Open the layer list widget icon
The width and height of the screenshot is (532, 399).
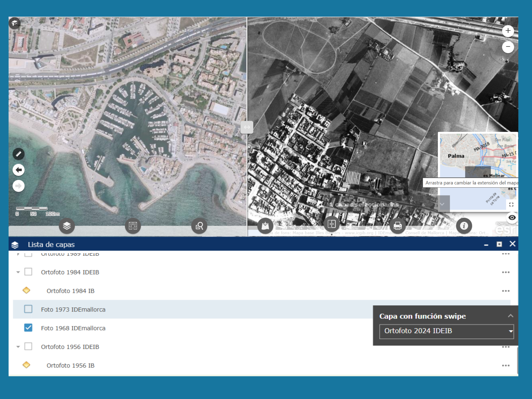[x=67, y=226]
